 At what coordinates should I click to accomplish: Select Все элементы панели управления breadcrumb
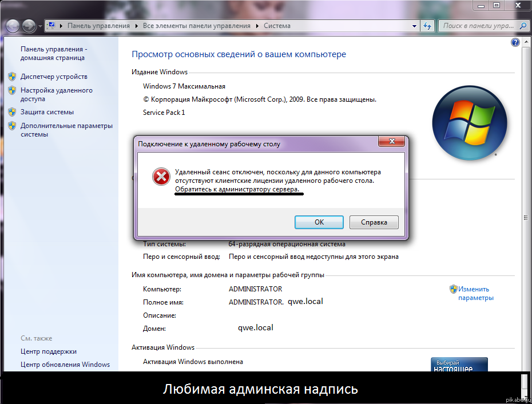click(196, 26)
